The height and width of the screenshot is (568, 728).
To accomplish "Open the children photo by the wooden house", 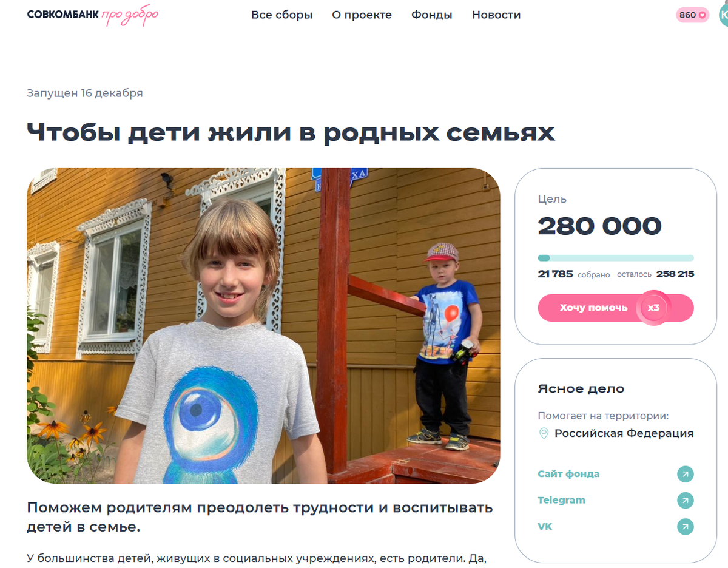I will [263, 326].
